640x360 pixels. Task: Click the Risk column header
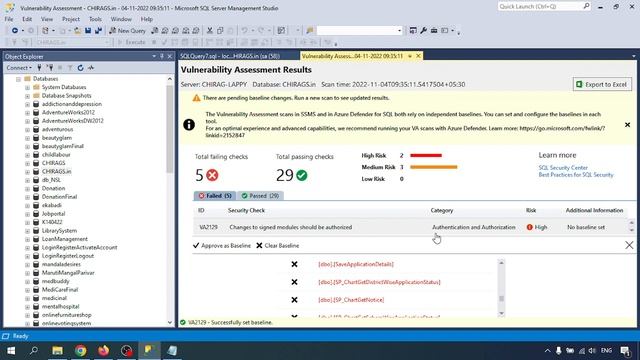pos(531,211)
